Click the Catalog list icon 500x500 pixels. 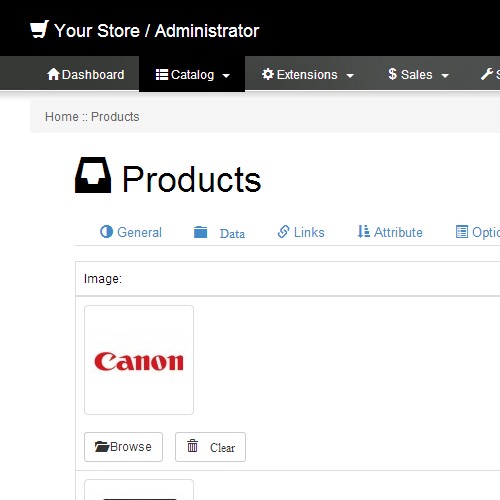(x=162, y=75)
